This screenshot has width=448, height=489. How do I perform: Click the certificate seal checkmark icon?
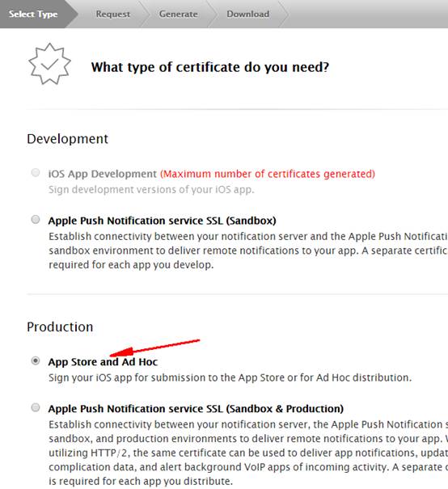tap(49, 64)
